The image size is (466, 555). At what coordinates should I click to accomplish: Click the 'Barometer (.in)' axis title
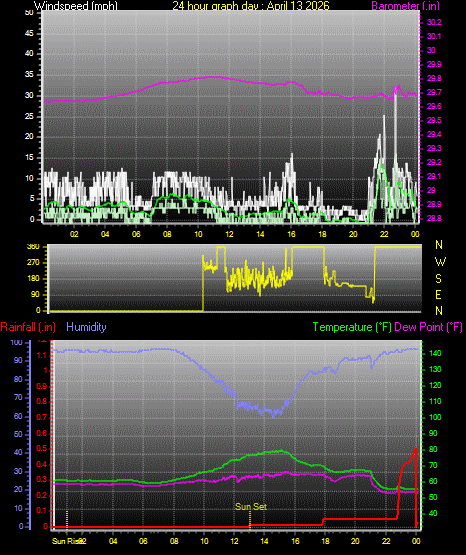coord(406,6)
